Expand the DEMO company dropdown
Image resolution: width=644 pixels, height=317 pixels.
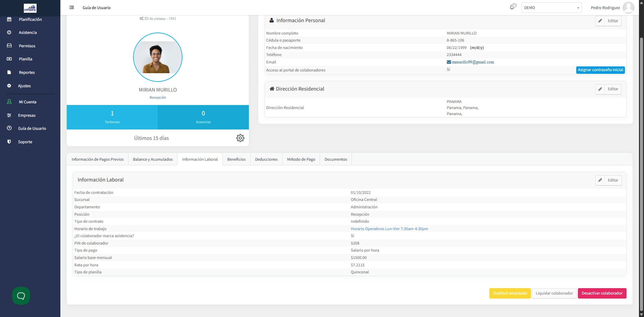551,8
